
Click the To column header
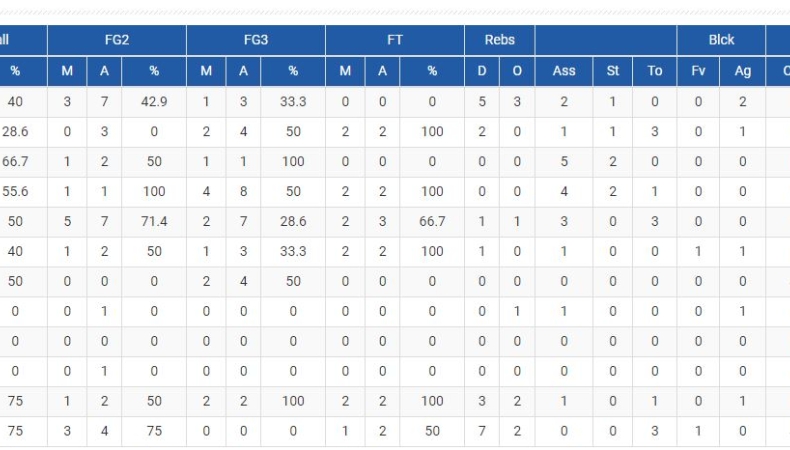click(x=655, y=71)
